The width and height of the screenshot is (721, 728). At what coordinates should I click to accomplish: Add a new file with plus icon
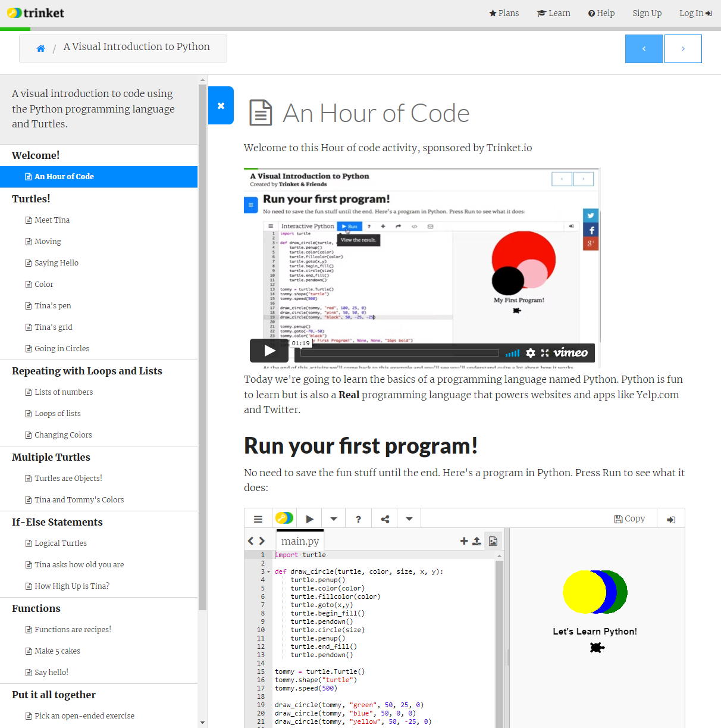464,541
